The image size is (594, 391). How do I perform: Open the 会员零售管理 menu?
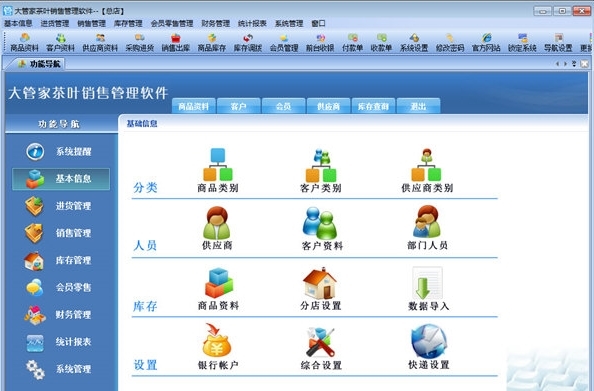point(172,23)
